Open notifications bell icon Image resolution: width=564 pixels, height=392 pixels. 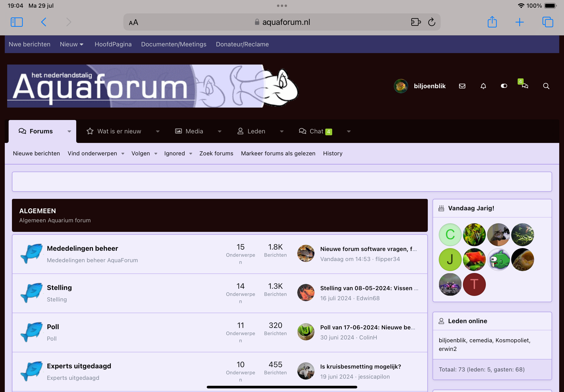click(483, 86)
